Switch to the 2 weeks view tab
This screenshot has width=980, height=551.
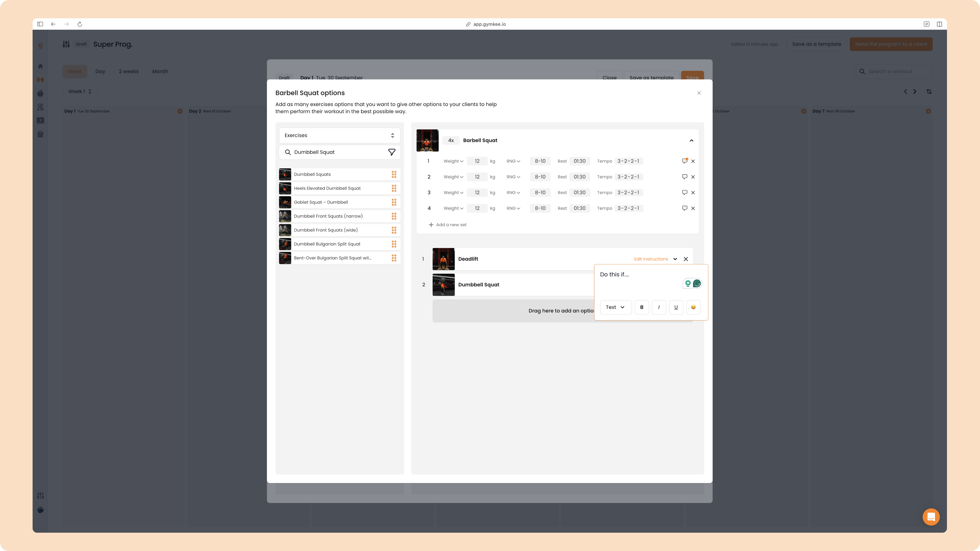pyautogui.click(x=129, y=71)
